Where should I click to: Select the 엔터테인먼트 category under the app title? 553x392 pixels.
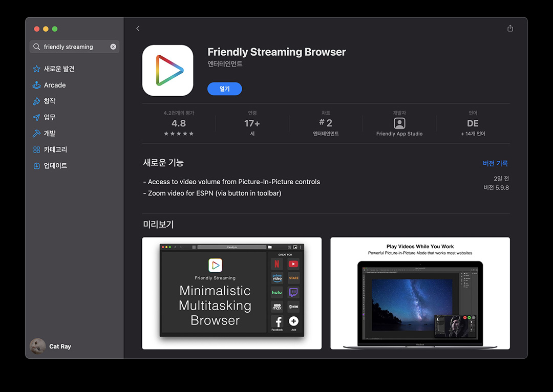225,64
